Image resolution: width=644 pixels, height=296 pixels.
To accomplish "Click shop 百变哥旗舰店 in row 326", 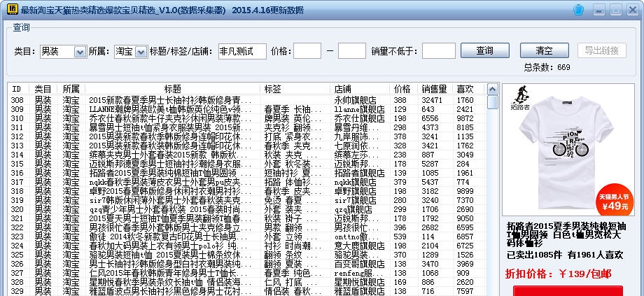I will click(x=359, y=264).
